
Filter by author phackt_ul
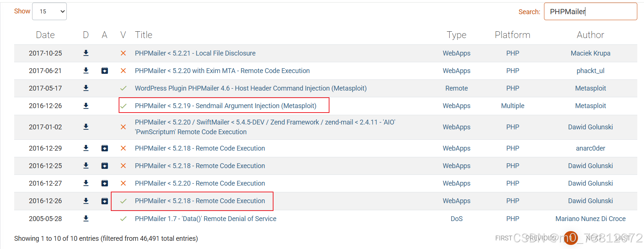pos(590,71)
